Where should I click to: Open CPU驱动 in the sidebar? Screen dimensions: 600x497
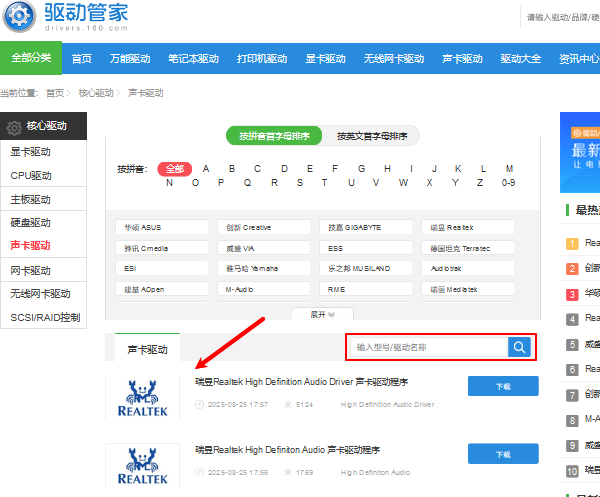pos(31,175)
